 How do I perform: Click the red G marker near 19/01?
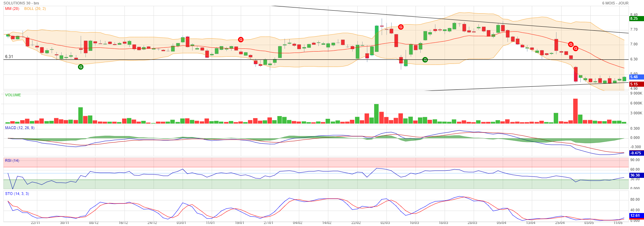(x=241, y=40)
